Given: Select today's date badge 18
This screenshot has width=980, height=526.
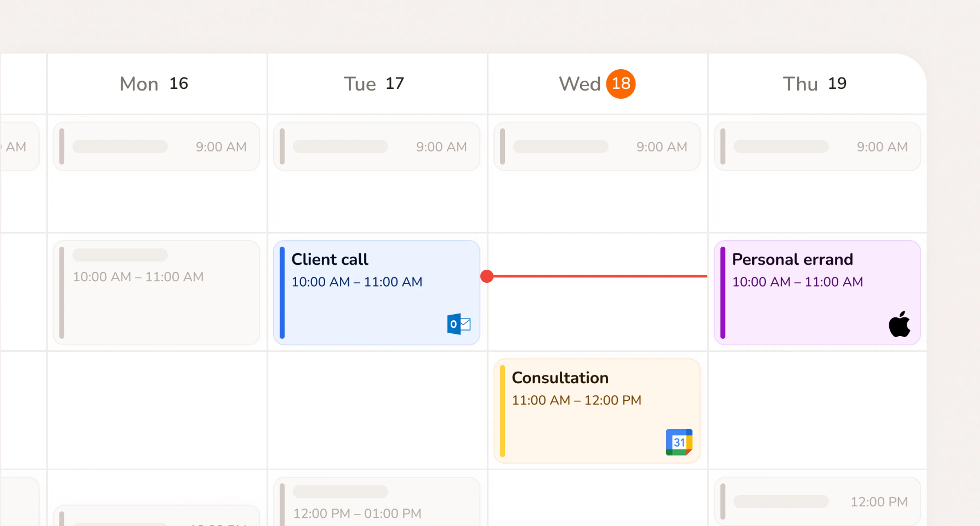Looking at the screenshot, I should [x=621, y=84].
